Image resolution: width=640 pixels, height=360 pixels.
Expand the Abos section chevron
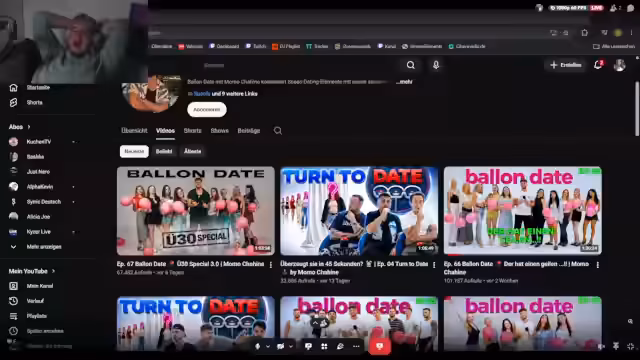coord(29,127)
